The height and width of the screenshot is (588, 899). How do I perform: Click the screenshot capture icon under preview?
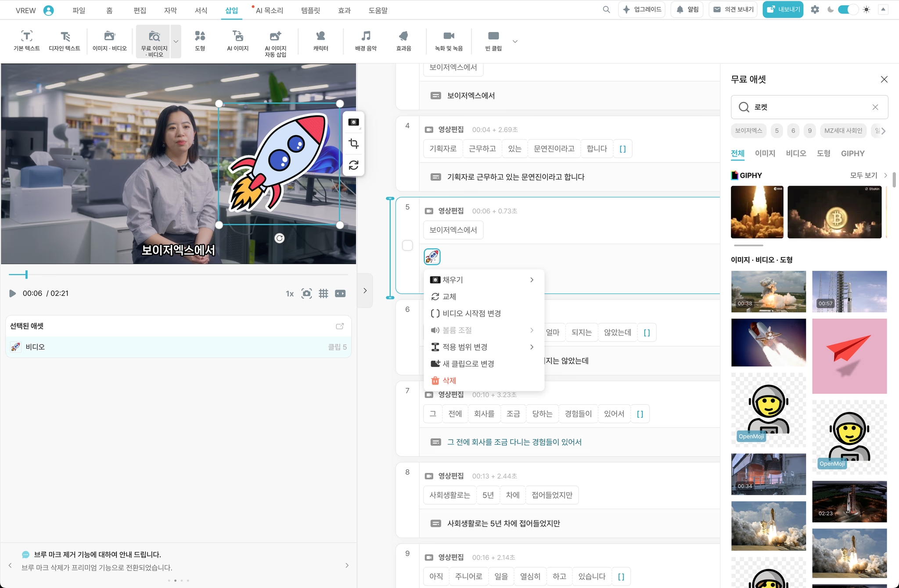point(306,294)
